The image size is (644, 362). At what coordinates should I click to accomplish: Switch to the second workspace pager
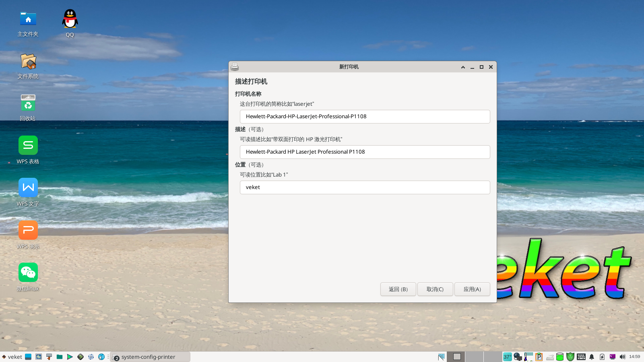click(474, 356)
